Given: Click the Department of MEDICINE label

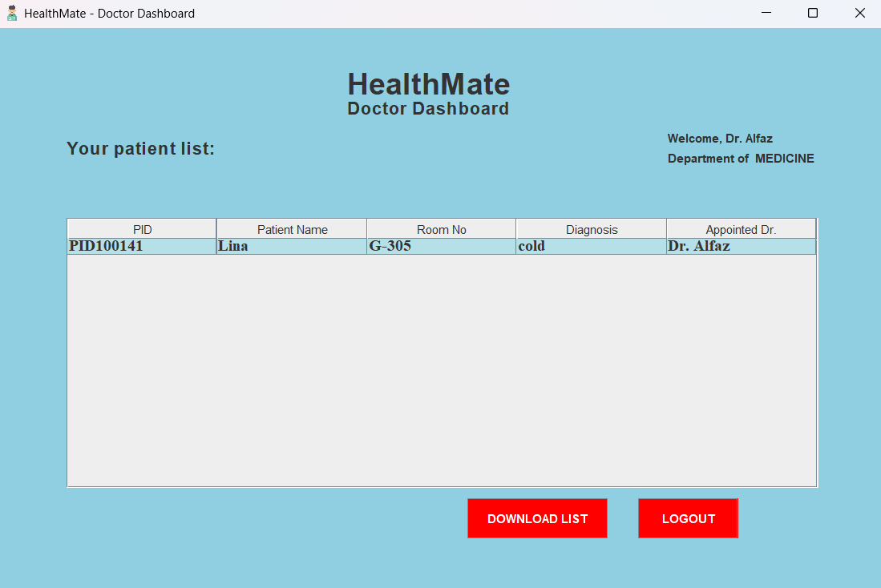Looking at the screenshot, I should pos(741,159).
